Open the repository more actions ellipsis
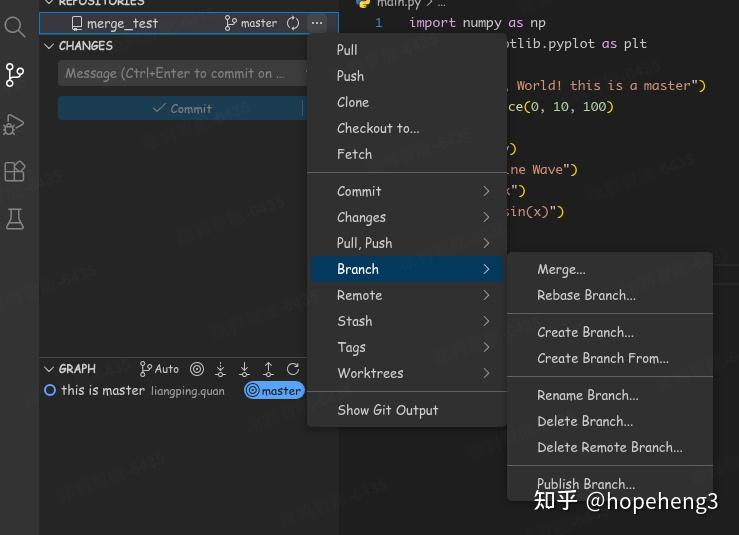 coord(317,23)
